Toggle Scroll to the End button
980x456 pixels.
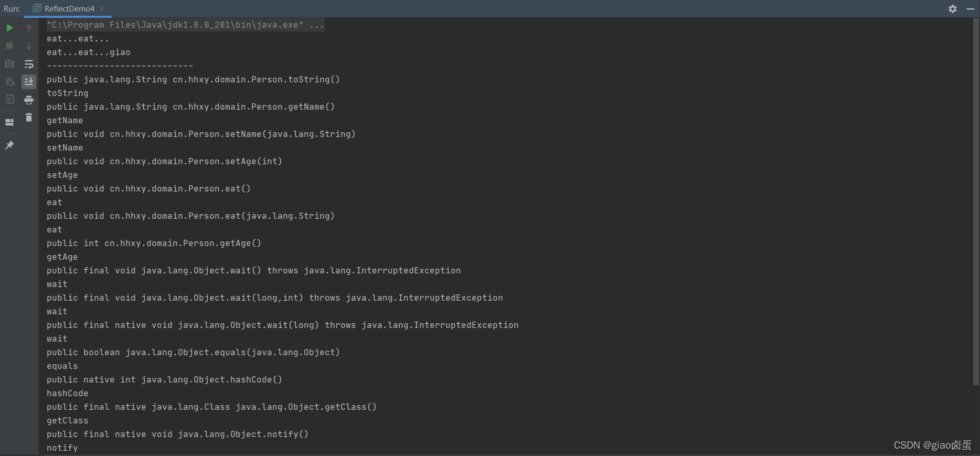point(29,81)
